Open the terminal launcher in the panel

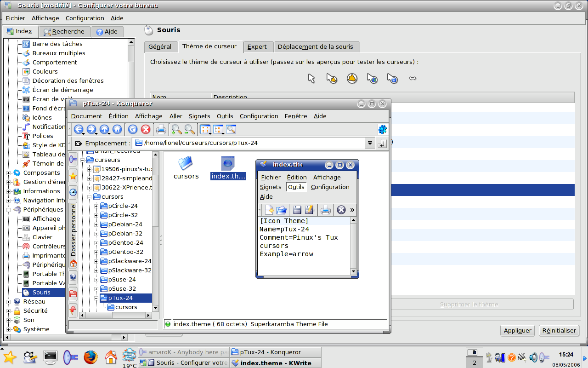click(50, 356)
